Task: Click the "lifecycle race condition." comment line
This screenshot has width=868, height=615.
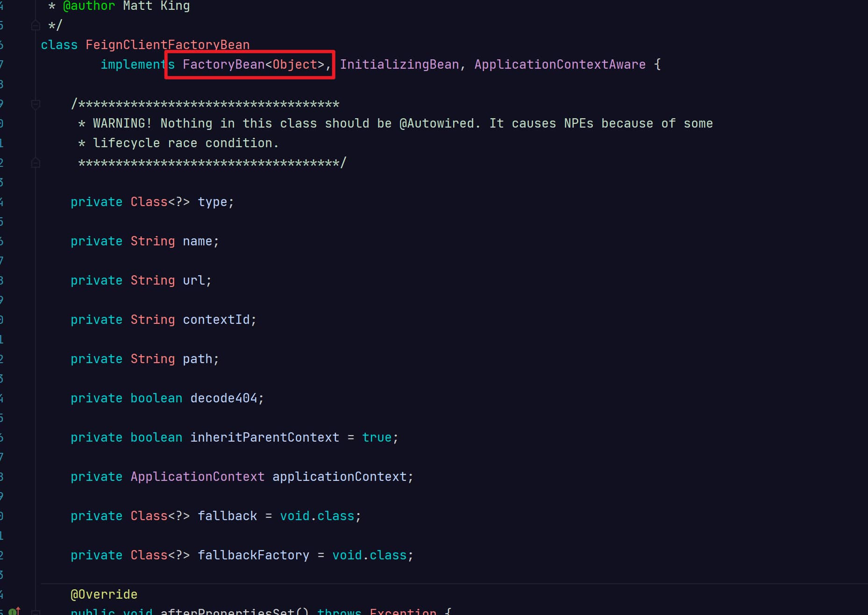Action: (x=186, y=143)
